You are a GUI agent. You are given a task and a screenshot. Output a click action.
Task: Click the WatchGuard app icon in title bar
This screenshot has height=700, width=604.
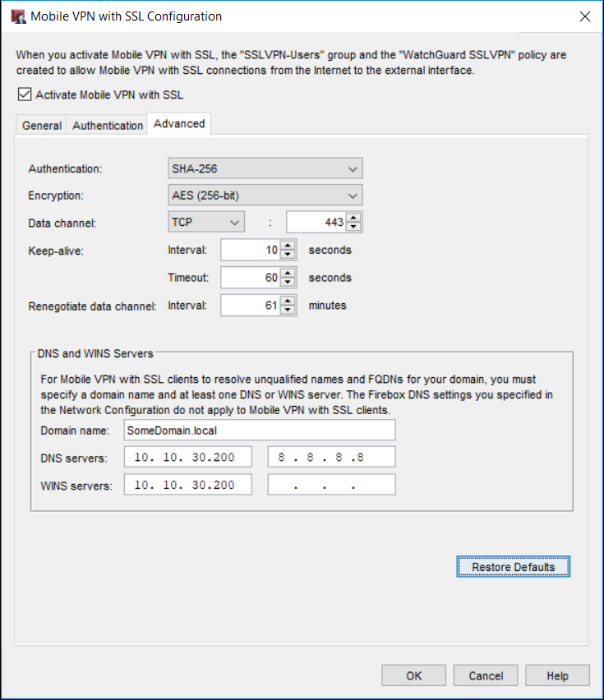tap(17, 16)
